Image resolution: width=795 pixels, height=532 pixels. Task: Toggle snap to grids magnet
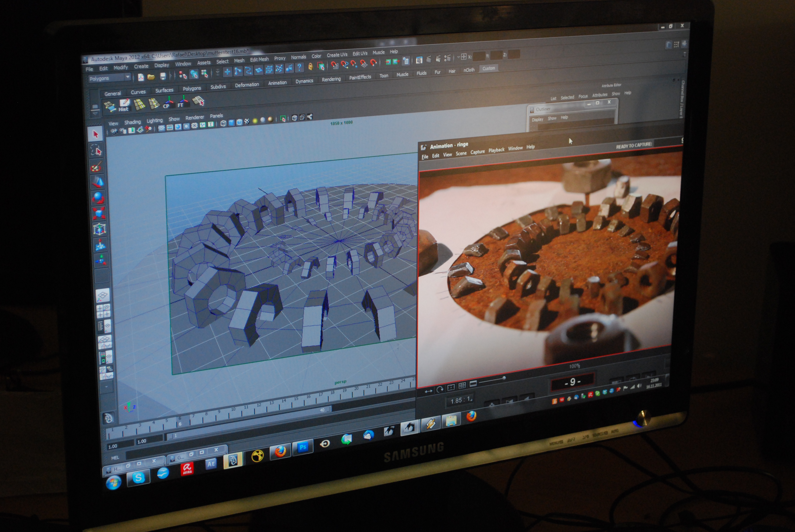point(334,65)
